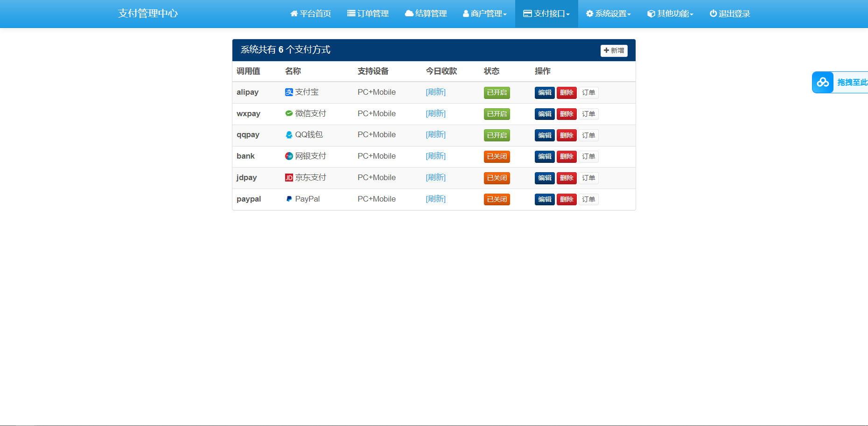This screenshot has height=426, width=868.
Task: Delete the bank payment method
Action: click(x=567, y=157)
